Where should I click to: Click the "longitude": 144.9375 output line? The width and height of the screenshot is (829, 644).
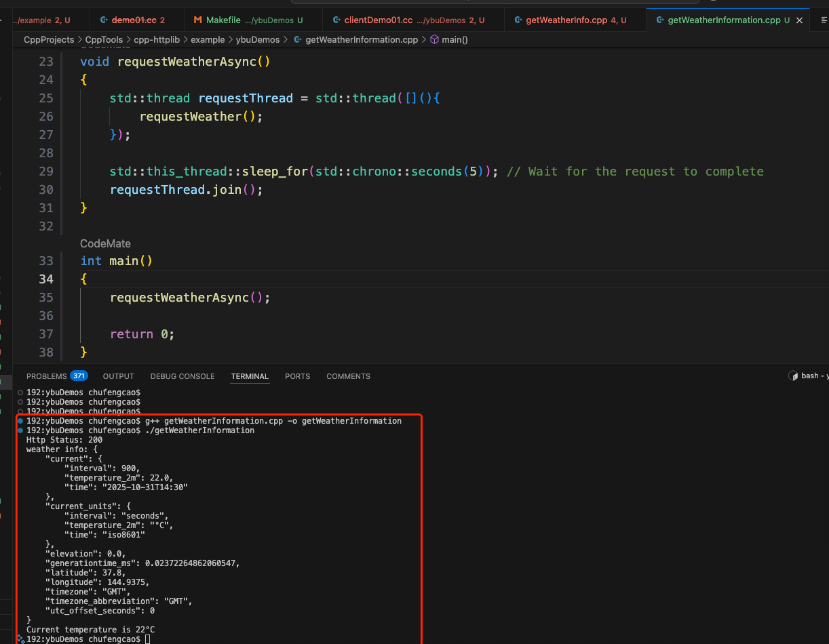pyautogui.click(x=98, y=582)
